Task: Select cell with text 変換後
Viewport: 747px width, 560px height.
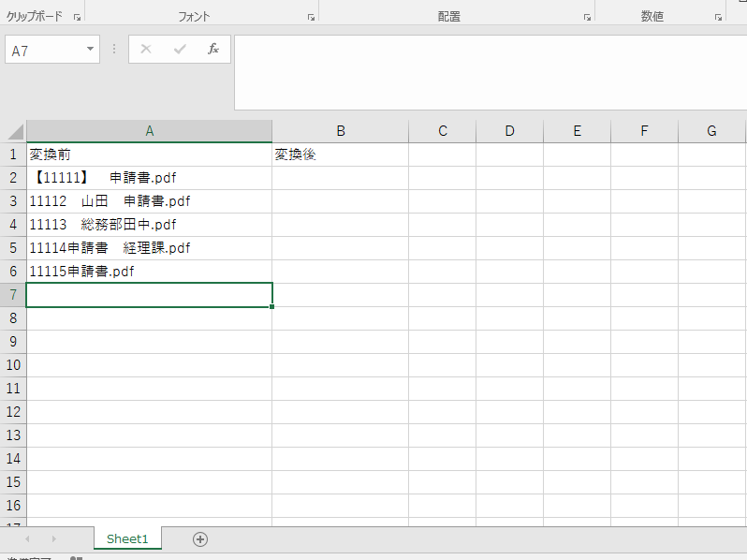Action: 340,155
